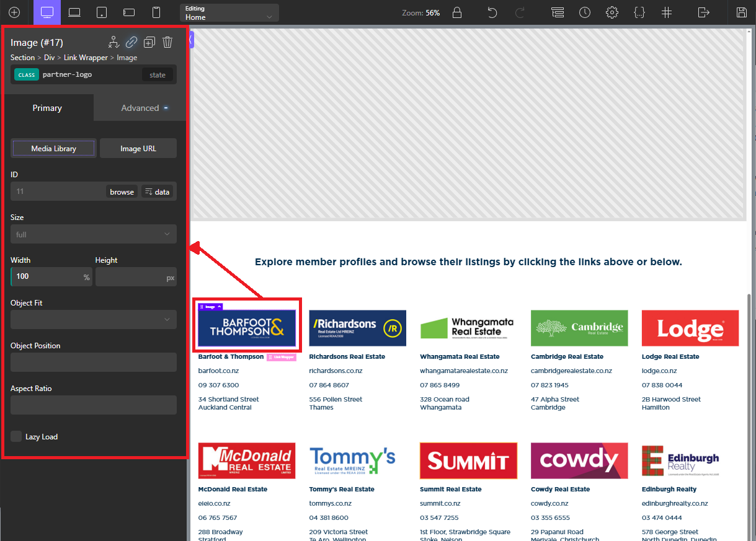The image size is (756, 541).
Task: Click Div in the breadcrumb
Action: pyautogui.click(x=50, y=58)
